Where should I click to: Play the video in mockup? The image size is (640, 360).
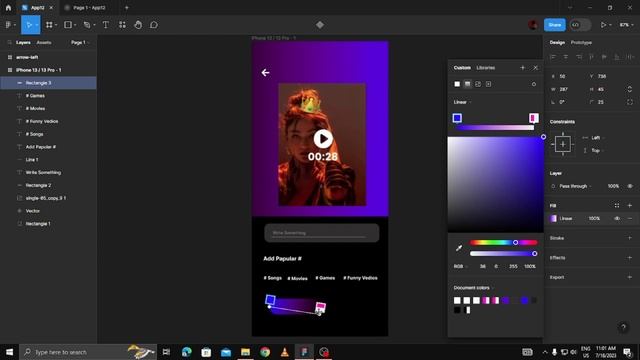point(323,139)
